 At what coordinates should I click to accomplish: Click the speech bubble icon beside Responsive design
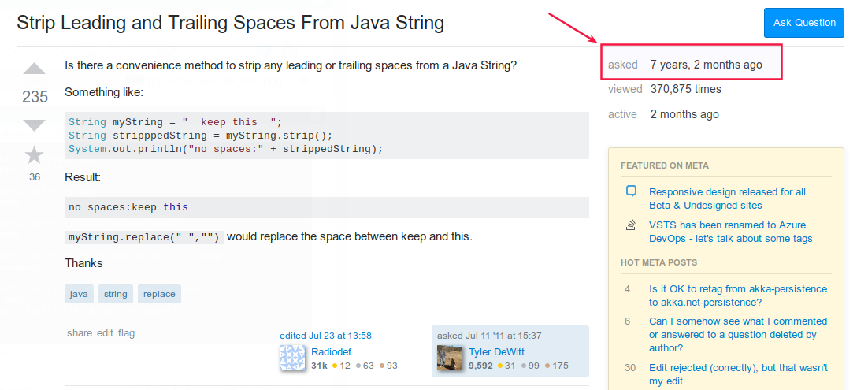(x=630, y=191)
